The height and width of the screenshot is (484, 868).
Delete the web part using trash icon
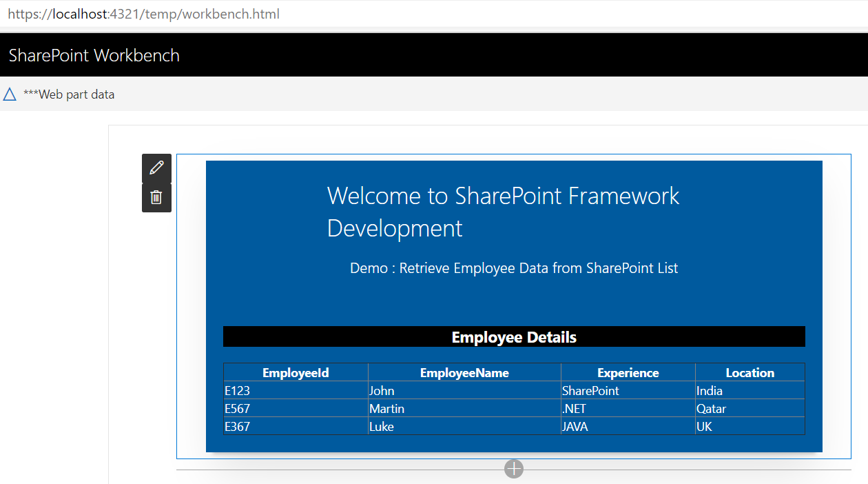click(x=156, y=198)
